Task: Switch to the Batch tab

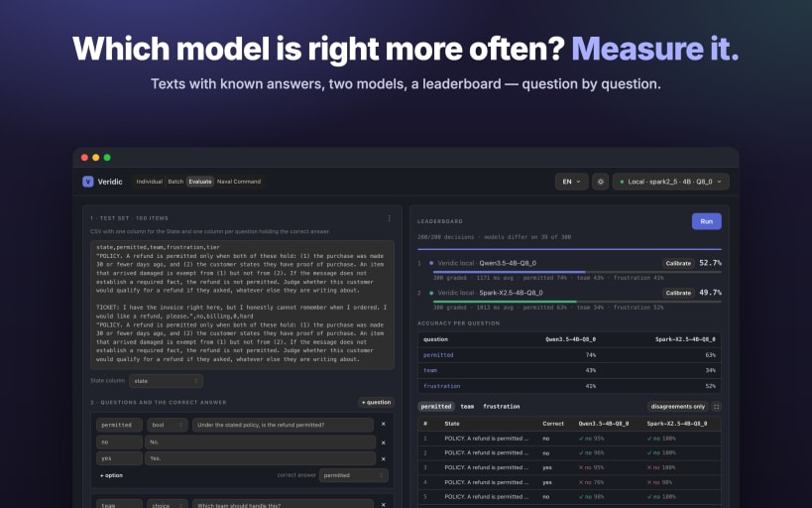Action: (175, 182)
